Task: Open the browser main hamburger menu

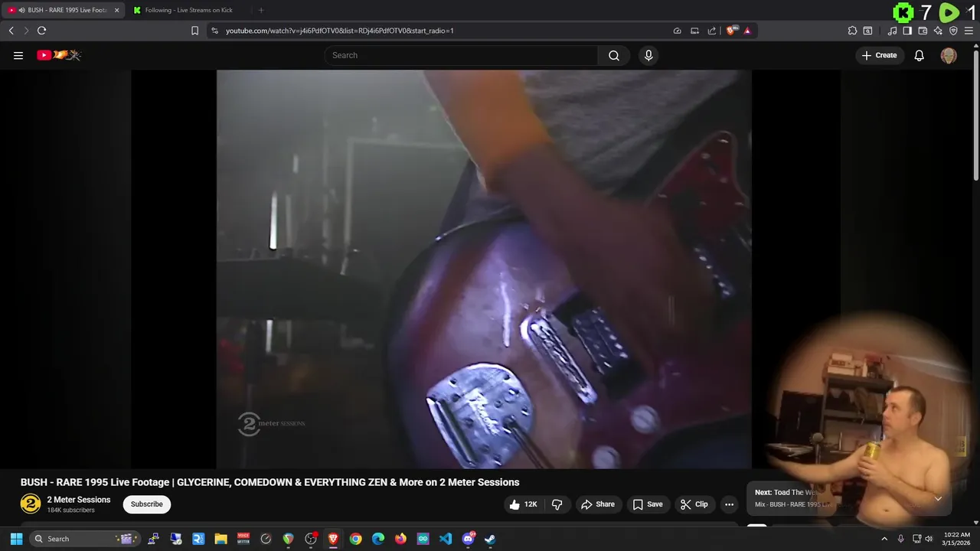Action: 969,31
